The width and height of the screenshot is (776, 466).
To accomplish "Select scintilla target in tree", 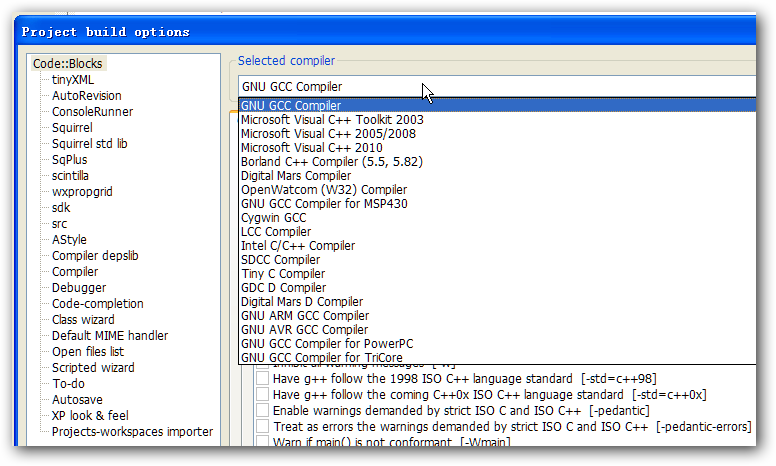I will [x=70, y=176].
